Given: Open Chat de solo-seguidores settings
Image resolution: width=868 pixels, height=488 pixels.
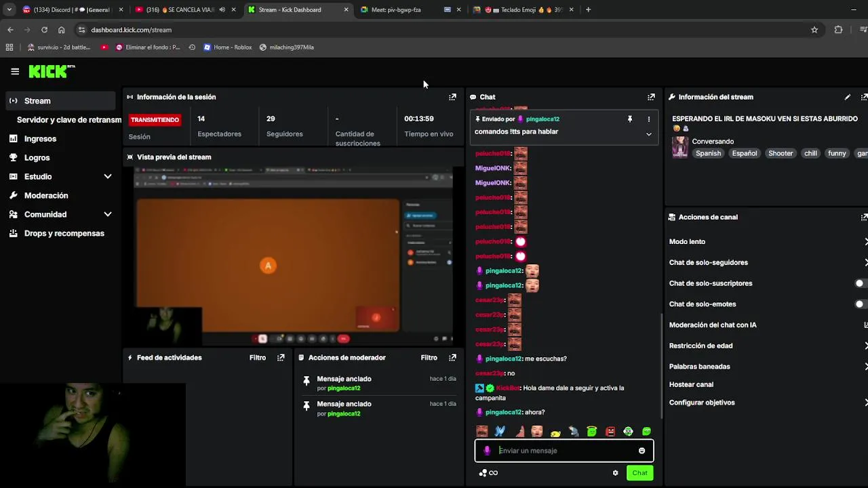Looking at the screenshot, I should [767, 262].
